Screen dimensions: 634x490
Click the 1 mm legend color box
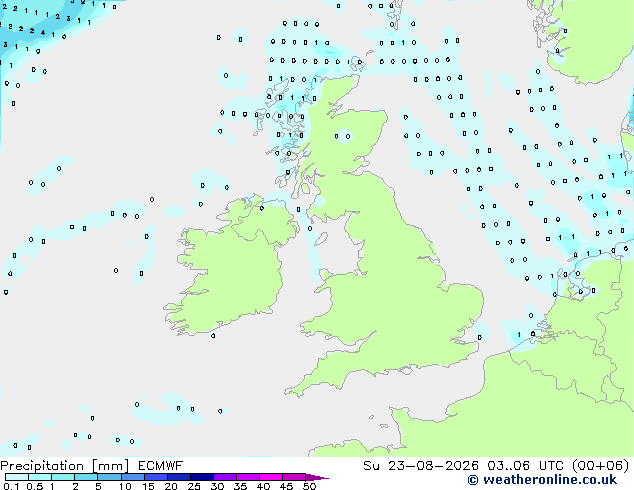pos(63,477)
